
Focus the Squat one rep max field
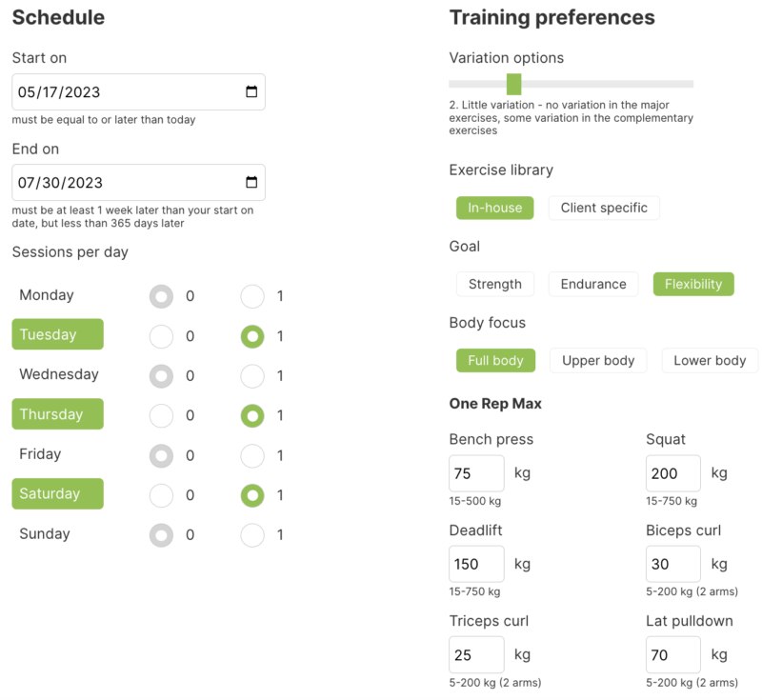click(x=672, y=473)
